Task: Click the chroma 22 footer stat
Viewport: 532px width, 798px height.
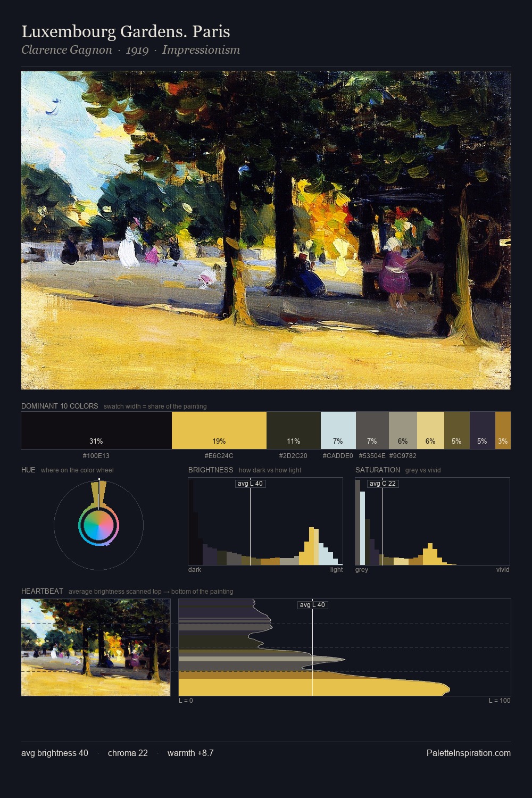Action: pyautogui.click(x=128, y=753)
